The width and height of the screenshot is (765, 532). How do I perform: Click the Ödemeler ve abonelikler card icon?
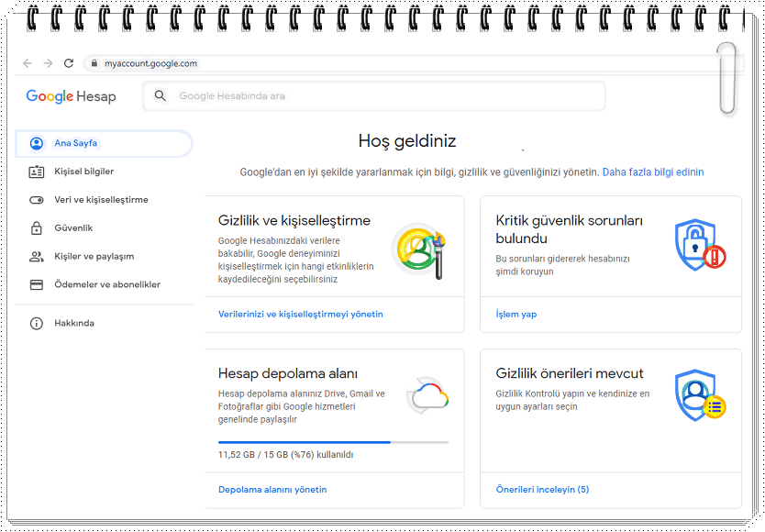[x=37, y=284]
